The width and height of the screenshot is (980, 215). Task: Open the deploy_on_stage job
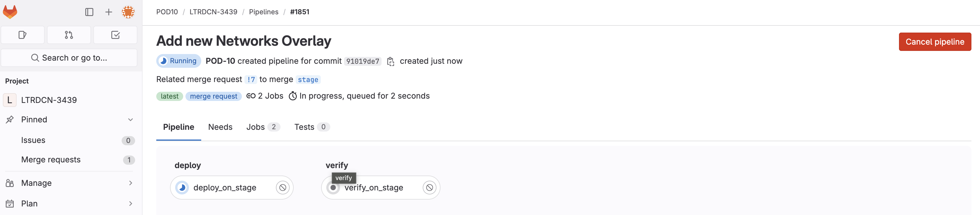(224, 188)
